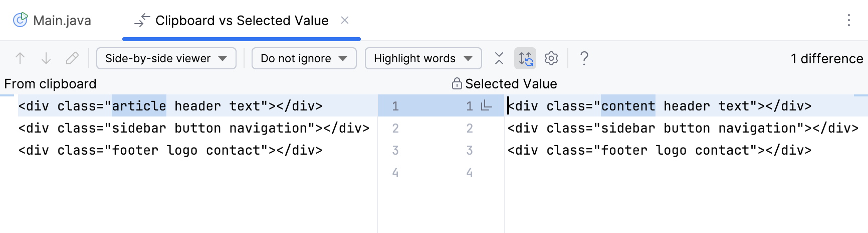Click the footer logo contact line in right pane
Image resolution: width=868 pixels, height=233 pixels.
point(659,150)
